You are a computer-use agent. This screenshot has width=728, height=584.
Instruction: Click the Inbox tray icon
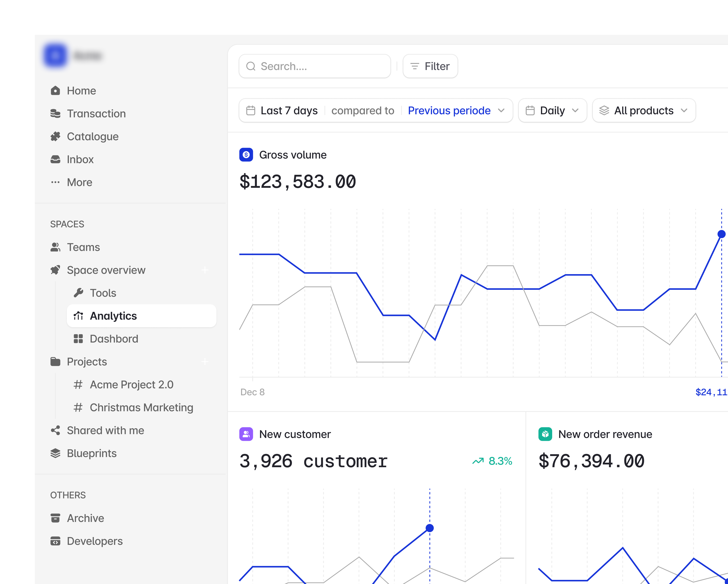tap(55, 159)
